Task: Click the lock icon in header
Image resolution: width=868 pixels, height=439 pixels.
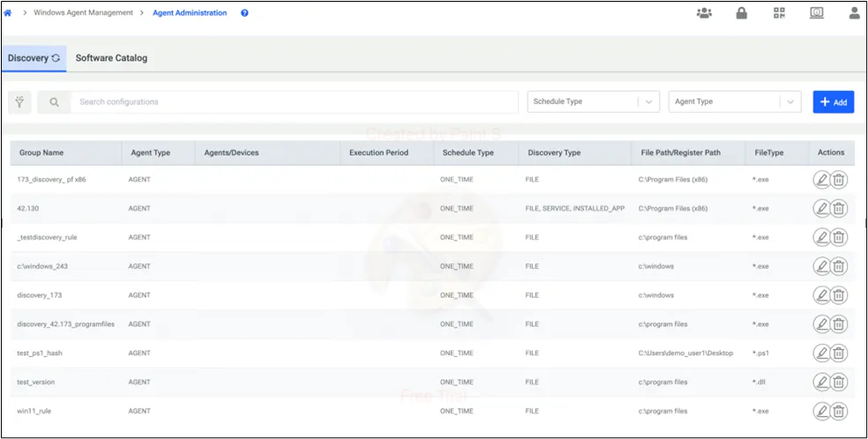Action: 742,13
